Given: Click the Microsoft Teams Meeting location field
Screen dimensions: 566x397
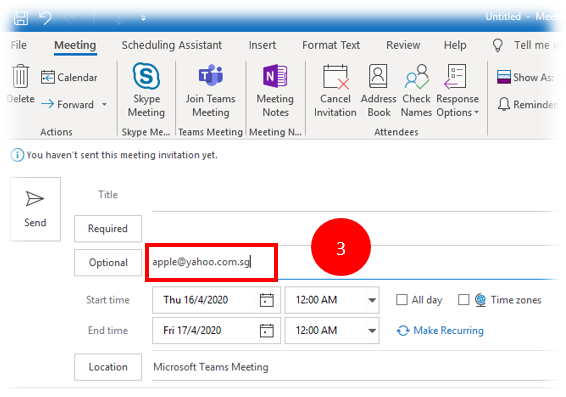Looking at the screenshot, I should (357, 367).
